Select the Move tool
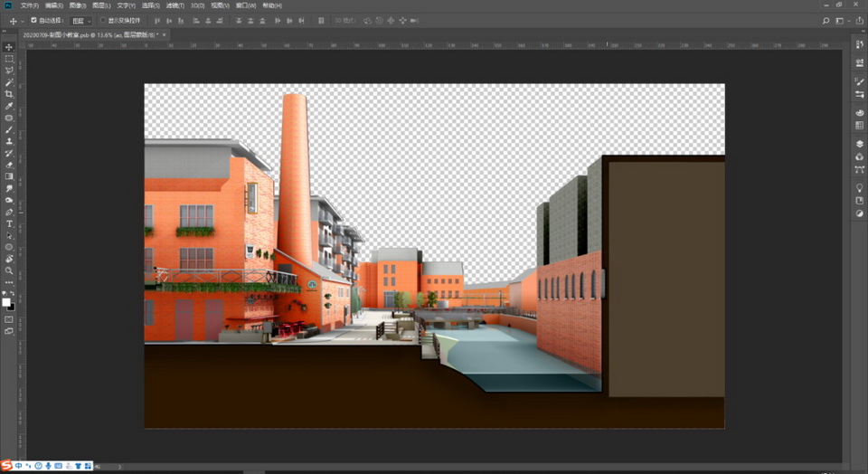 [10, 47]
